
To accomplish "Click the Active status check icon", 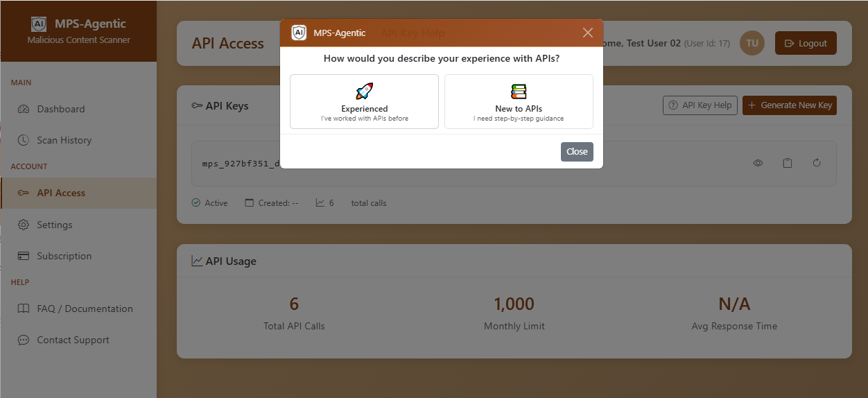I will (x=196, y=203).
